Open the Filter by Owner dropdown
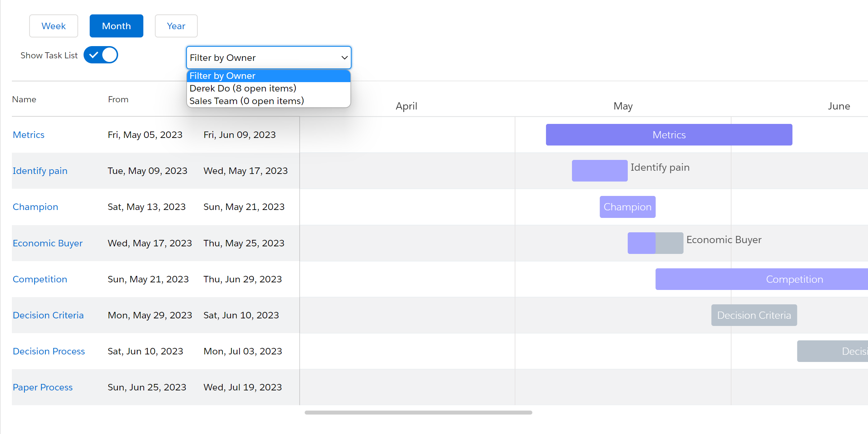The image size is (868, 434). (268, 58)
